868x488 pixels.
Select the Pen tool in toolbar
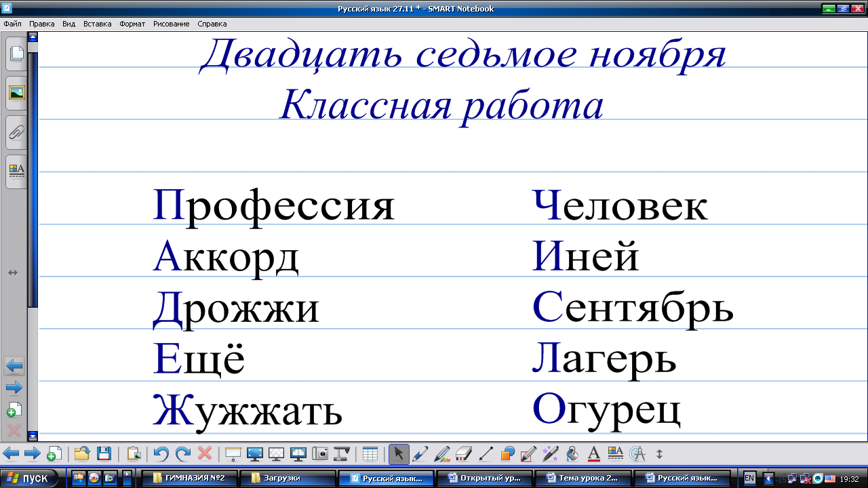click(420, 453)
